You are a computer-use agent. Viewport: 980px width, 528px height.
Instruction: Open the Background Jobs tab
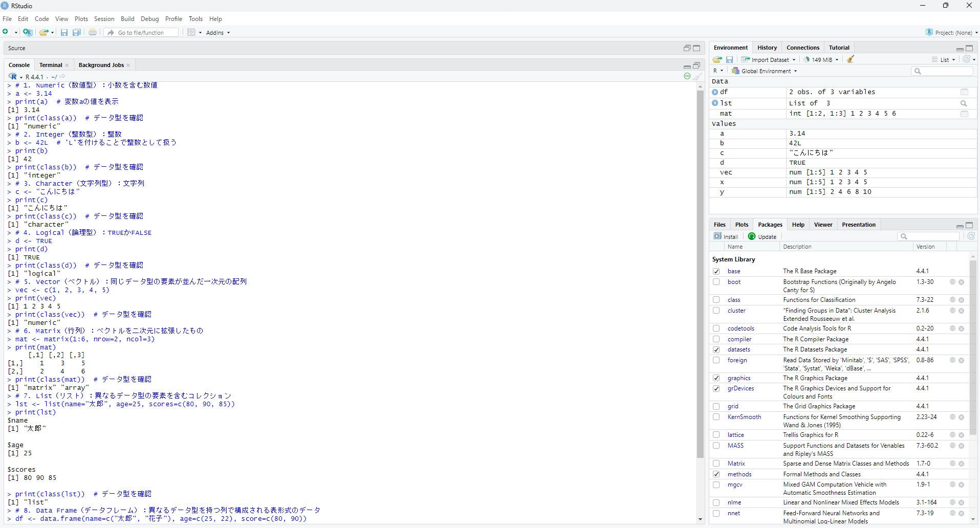[x=101, y=65]
